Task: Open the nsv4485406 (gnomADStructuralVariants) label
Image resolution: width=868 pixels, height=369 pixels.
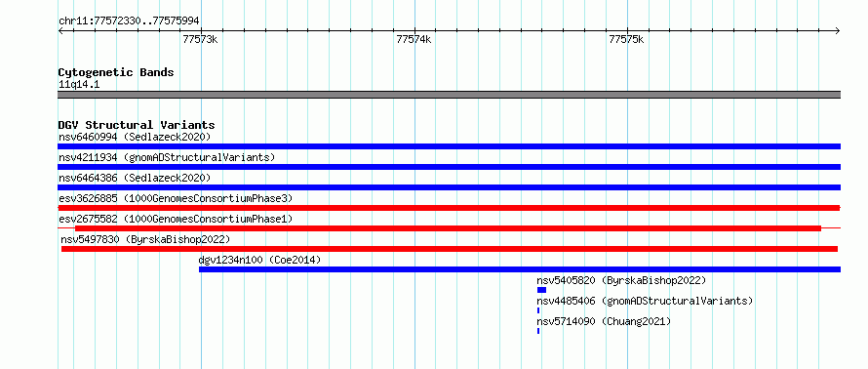Action: click(645, 301)
